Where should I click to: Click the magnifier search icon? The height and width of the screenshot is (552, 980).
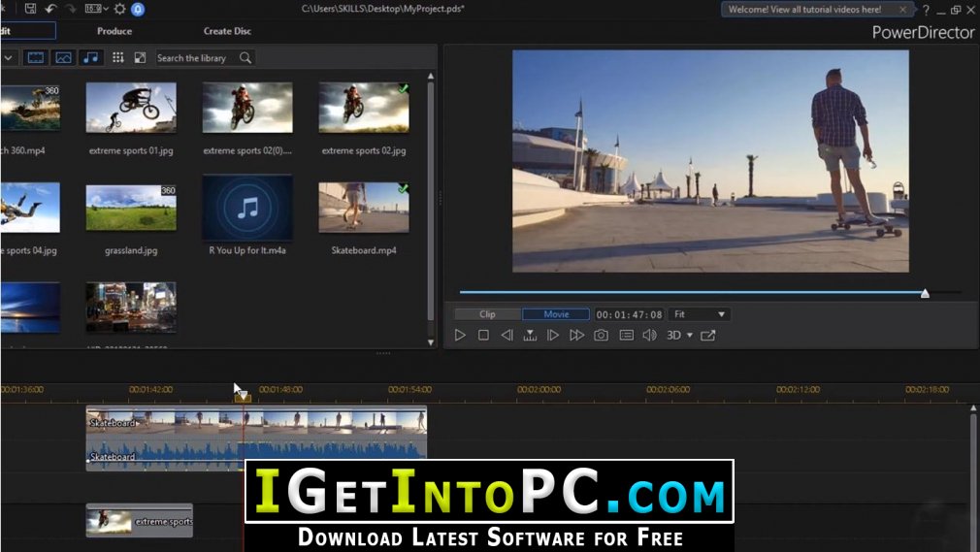pyautogui.click(x=245, y=57)
